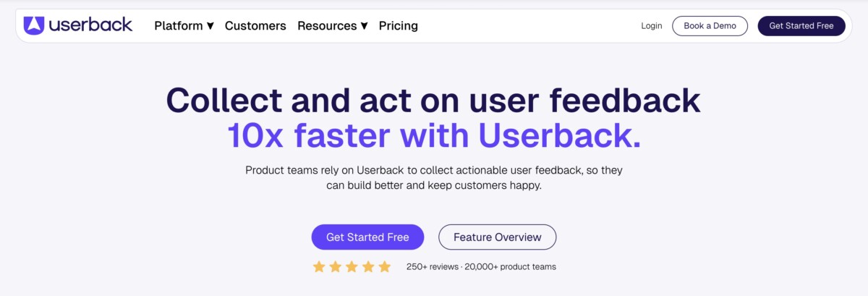Select the third rating star
This screenshot has height=296, width=868.
(352, 267)
